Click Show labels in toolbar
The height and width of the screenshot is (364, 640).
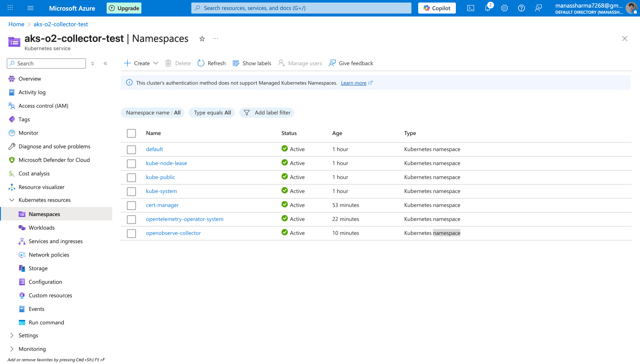click(252, 63)
